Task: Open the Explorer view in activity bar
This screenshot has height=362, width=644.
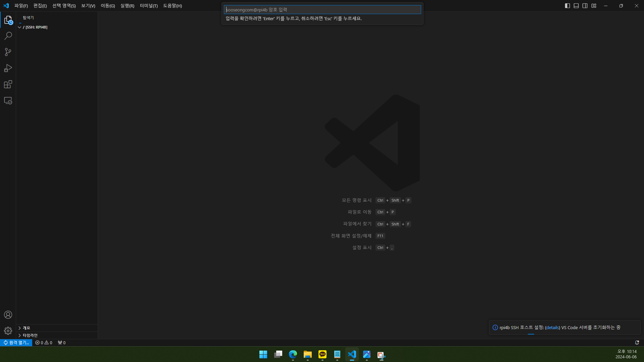Action: tap(8, 20)
